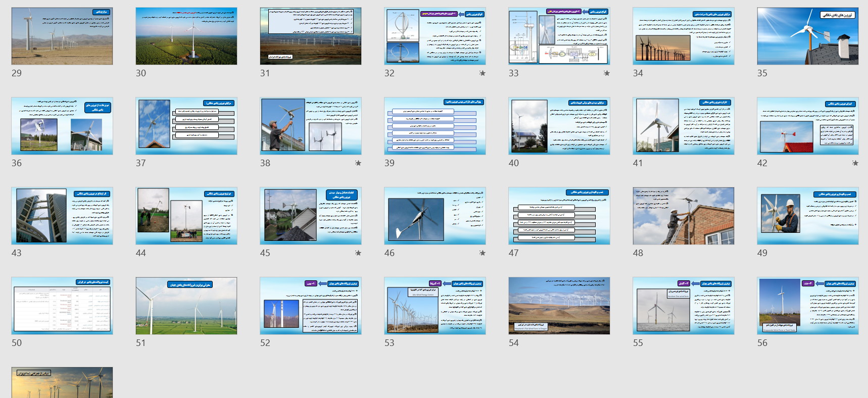Click the slide 56 thumbnail
This screenshot has height=398, width=868.
pyautogui.click(x=807, y=306)
